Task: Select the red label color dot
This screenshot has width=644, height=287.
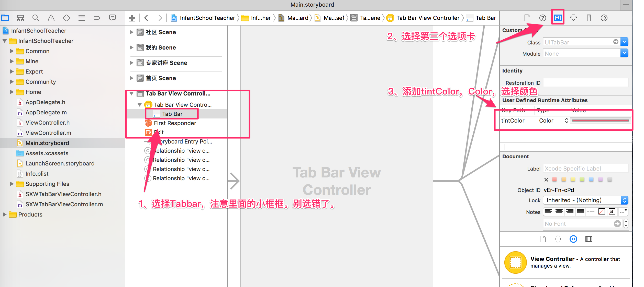Action: (x=554, y=180)
